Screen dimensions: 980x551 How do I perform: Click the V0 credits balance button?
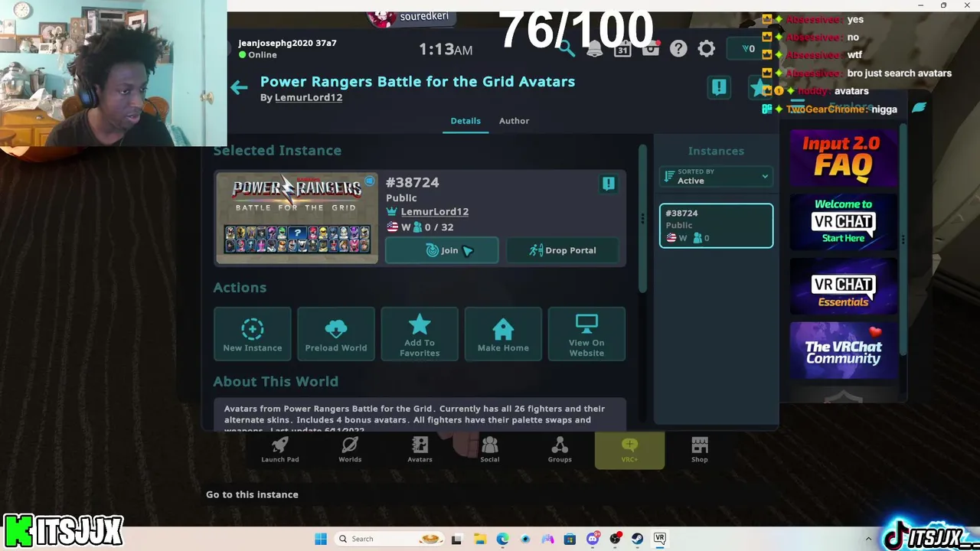(749, 49)
